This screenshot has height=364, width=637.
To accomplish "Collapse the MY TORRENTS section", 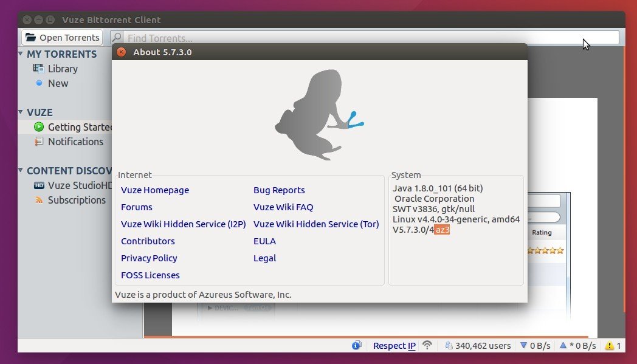I will click(x=20, y=53).
